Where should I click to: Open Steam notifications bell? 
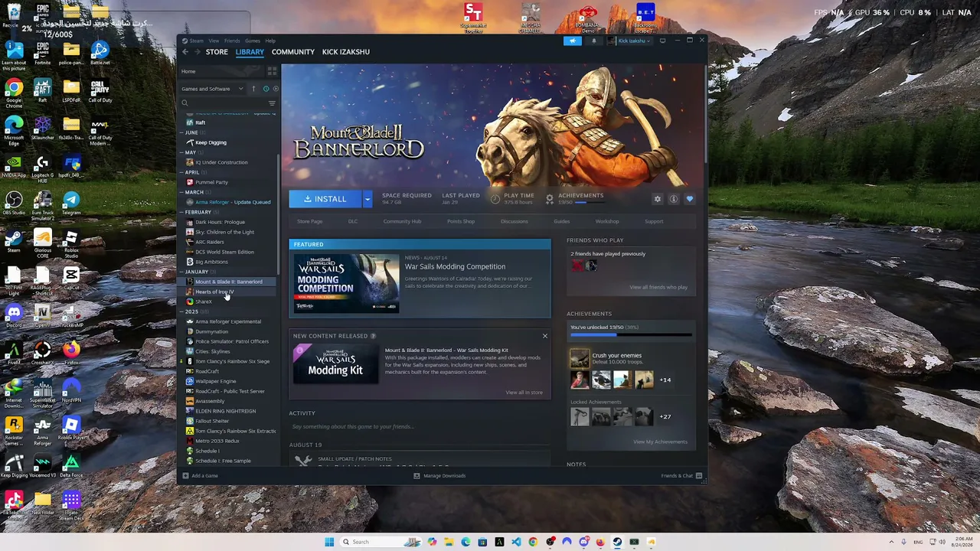pyautogui.click(x=593, y=41)
